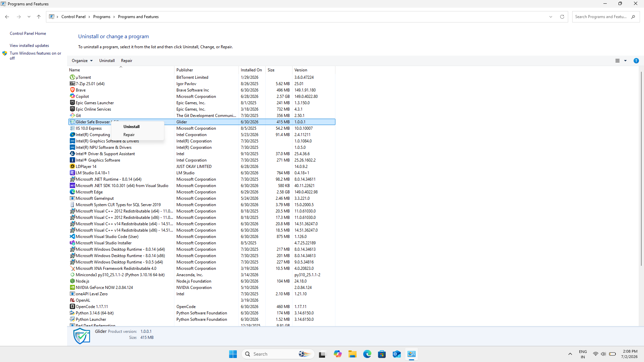This screenshot has height=362, width=644.
Task: Click the Microsoft Edge list icon
Action: coord(72,192)
